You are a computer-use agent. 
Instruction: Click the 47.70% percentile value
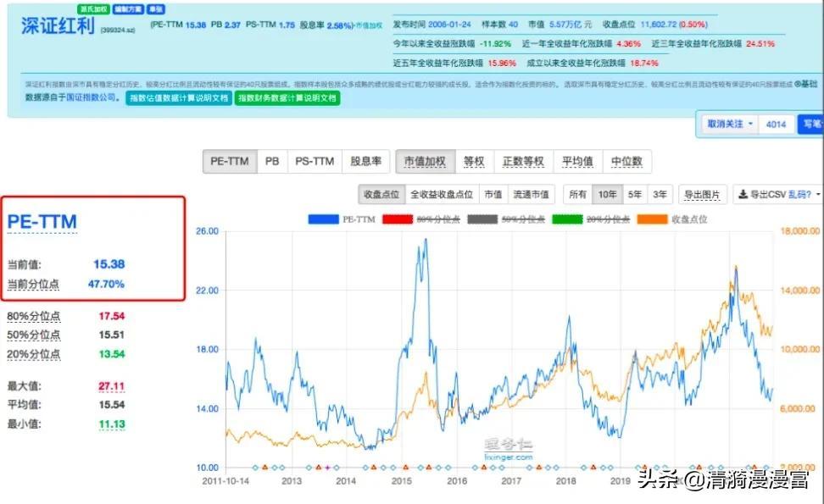[x=106, y=284]
